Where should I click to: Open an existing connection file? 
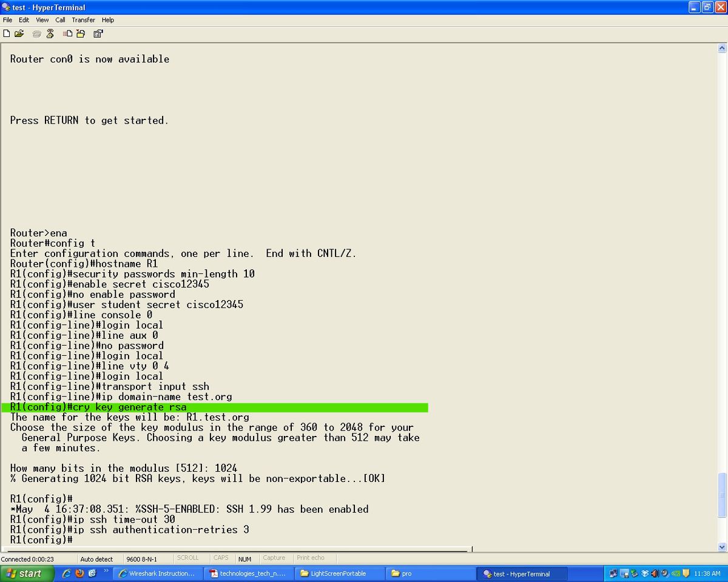coord(19,33)
